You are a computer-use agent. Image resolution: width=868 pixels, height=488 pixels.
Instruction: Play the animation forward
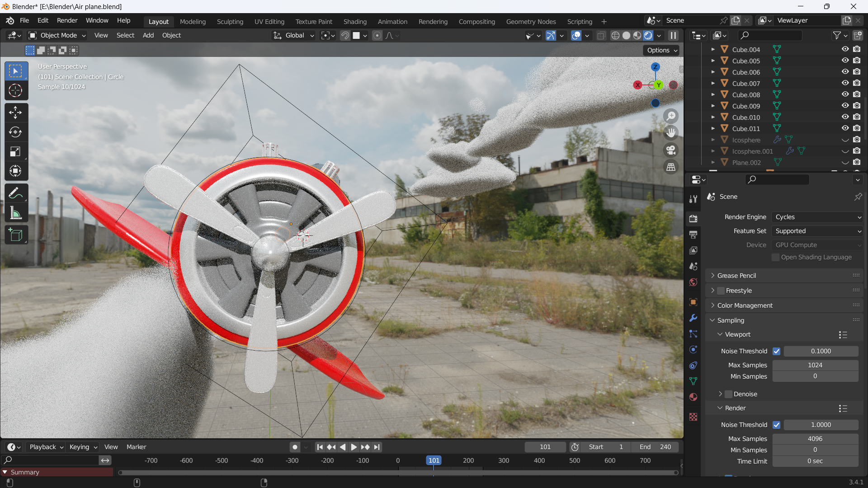(x=354, y=447)
